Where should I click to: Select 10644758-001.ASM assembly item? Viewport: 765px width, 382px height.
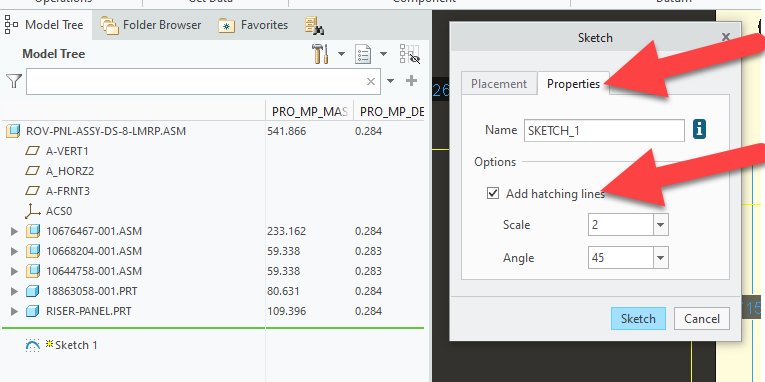pos(94,271)
